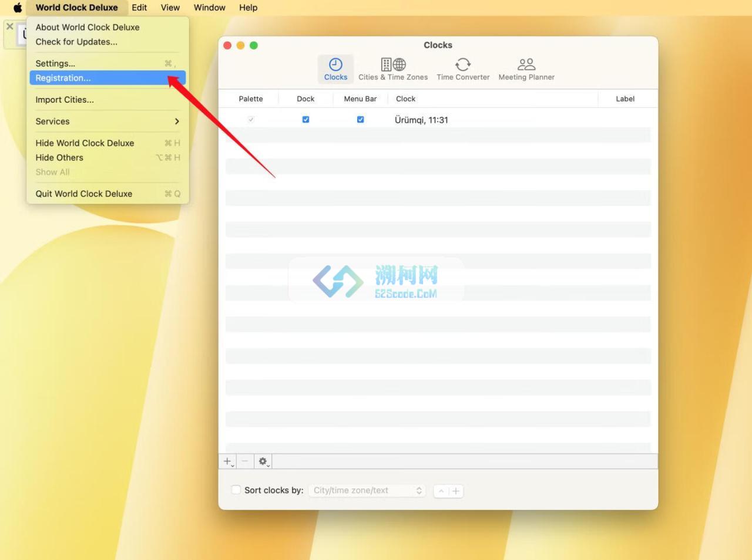Choose About World Clock Deluxe
Image resolution: width=752 pixels, height=560 pixels.
click(x=108, y=27)
